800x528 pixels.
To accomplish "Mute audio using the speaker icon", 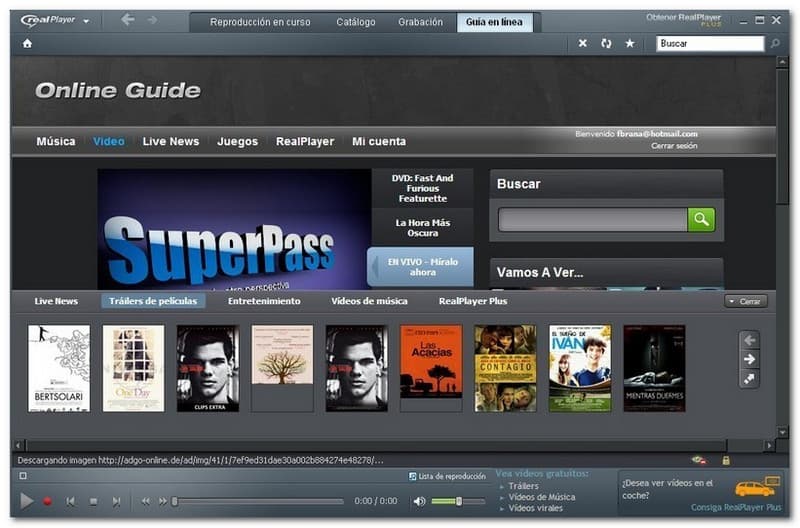I will pos(420,501).
